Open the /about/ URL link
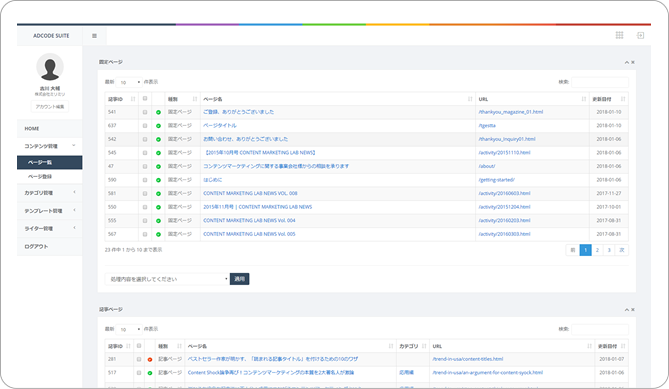The width and height of the screenshot is (669, 389). tap(487, 166)
